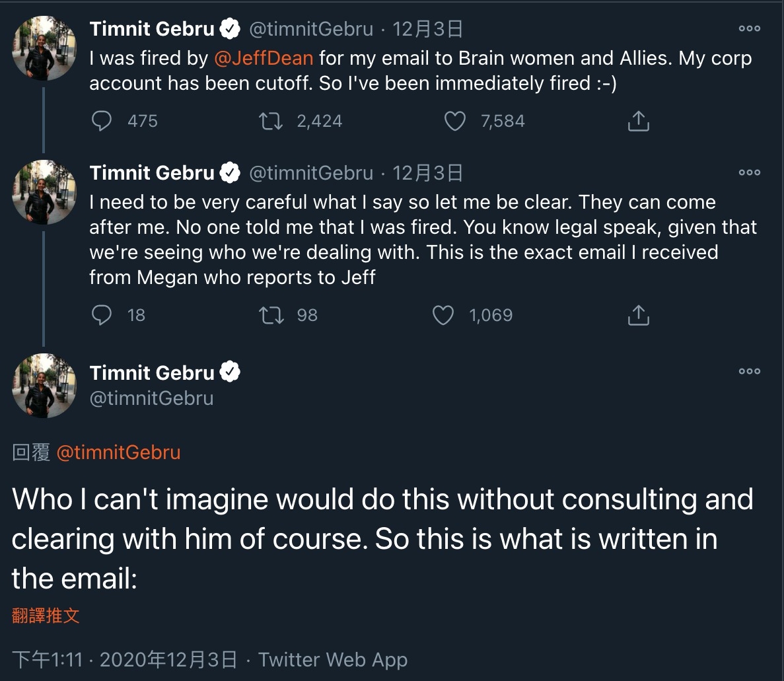Reply to the tweet with 18 replies

click(x=101, y=315)
